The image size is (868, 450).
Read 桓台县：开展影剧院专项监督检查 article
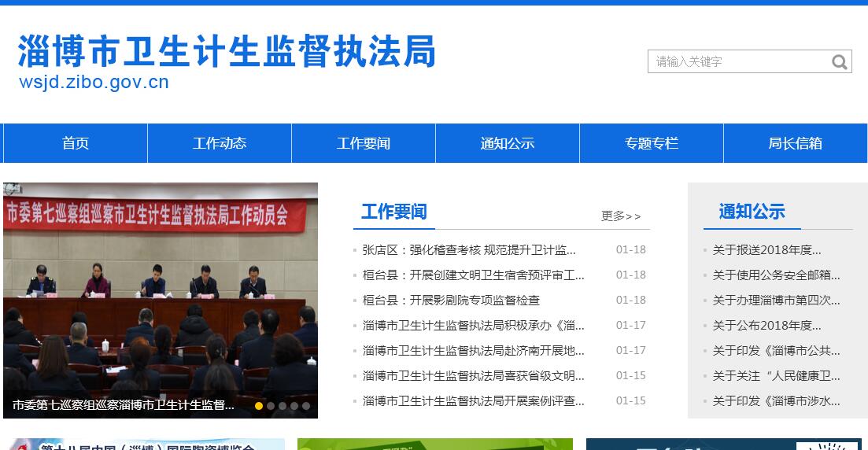[x=451, y=301]
